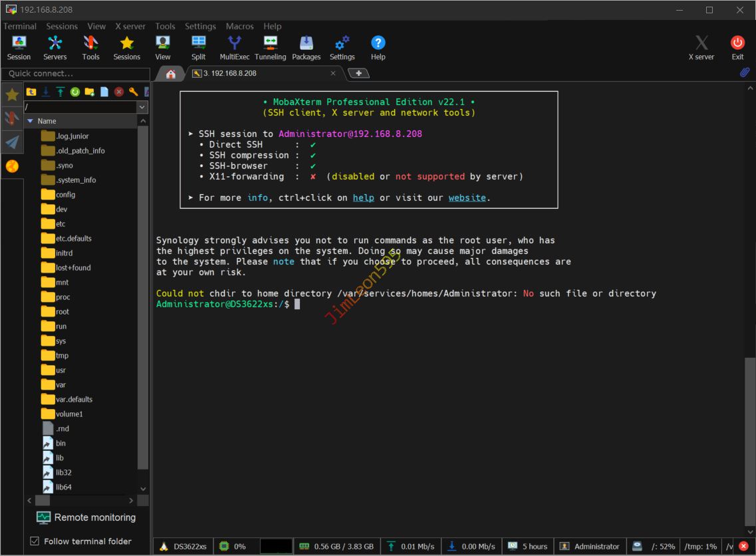756x556 pixels.
Task: Click the new tab plus button
Action: (x=358, y=73)
